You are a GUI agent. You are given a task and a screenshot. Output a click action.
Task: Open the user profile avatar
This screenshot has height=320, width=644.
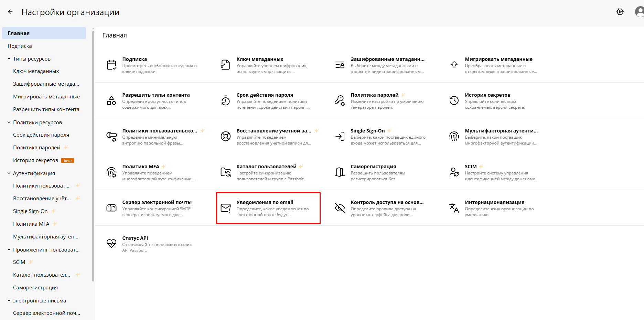pyautogui.click(x=640, y=12)
